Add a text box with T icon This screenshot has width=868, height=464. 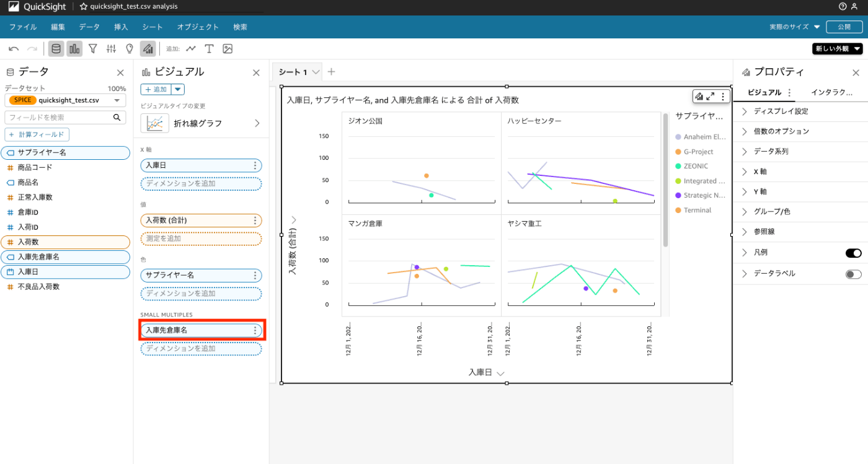(209, 49)
